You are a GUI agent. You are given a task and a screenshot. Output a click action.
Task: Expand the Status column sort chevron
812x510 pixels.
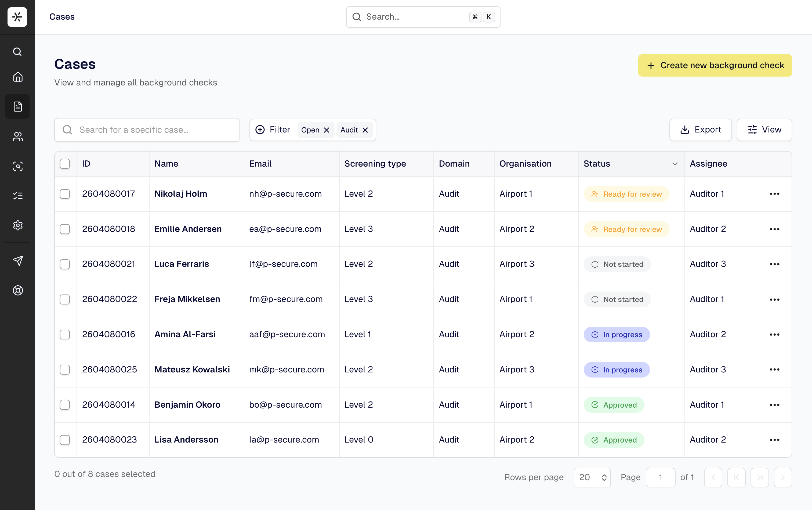tap(675, 164)
